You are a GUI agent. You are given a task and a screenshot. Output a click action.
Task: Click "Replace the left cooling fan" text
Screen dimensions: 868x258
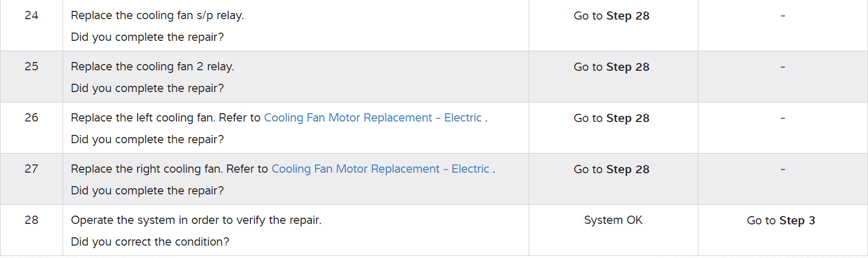142,118
